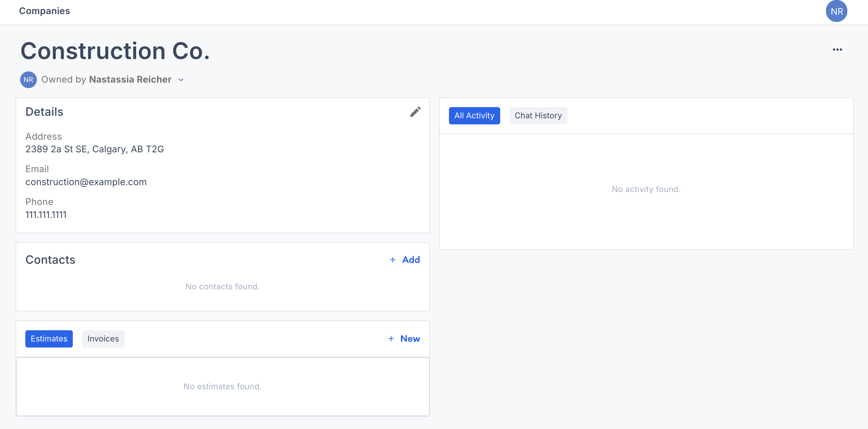Viewport: 868px width, 429px height.
Task: Click the 'No contacts found.' message
Action: (222, 286)
